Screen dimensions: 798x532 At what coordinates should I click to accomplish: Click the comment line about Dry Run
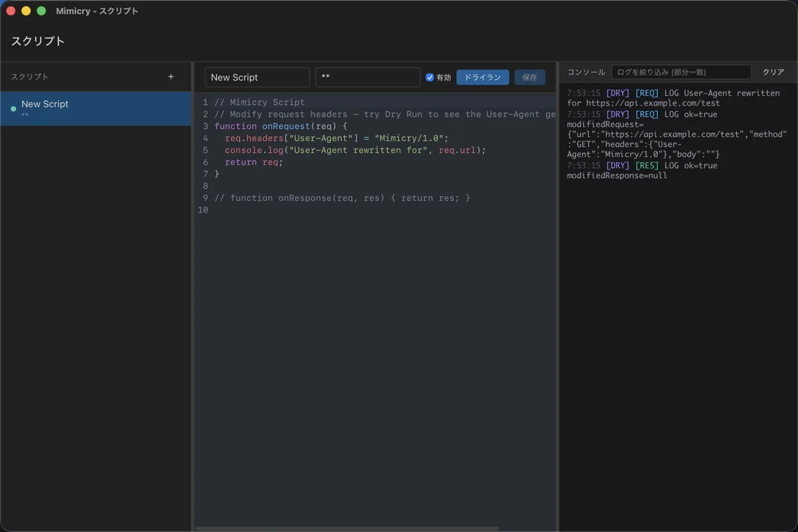(x=384, y=114)
